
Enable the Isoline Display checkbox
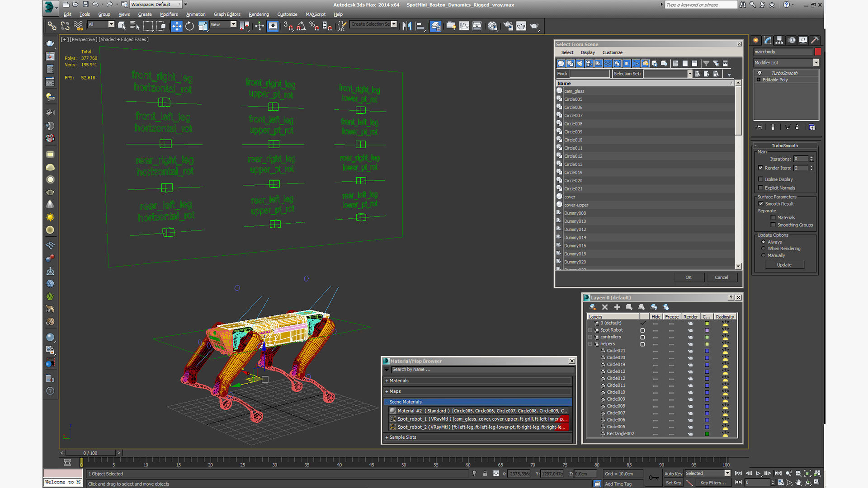click(x=760, y=179)
